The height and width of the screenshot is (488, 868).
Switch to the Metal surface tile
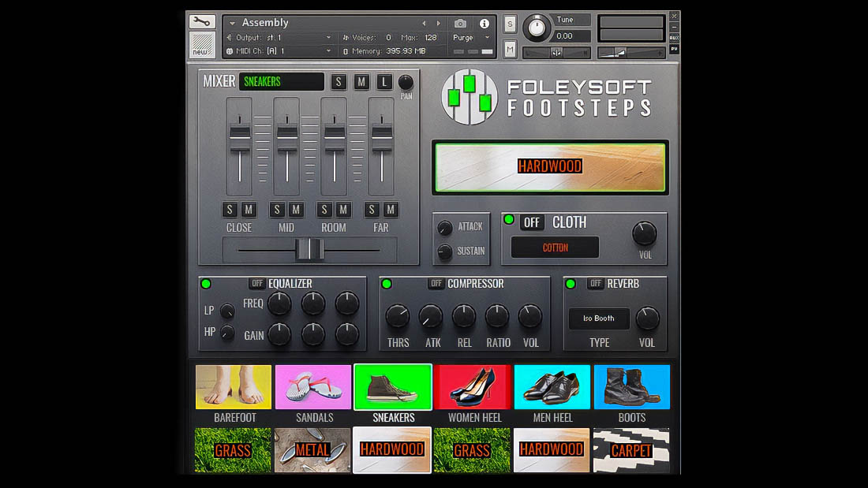click(x=313, y=450)
